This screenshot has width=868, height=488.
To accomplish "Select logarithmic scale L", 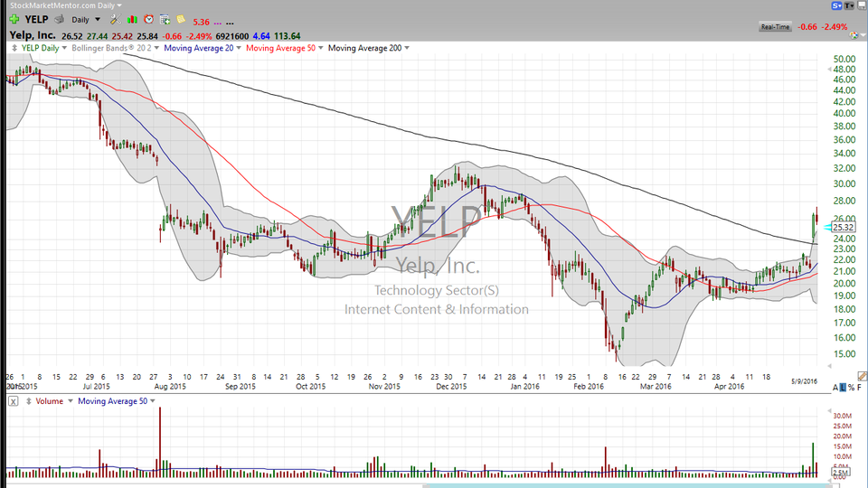I will point(843,388).
